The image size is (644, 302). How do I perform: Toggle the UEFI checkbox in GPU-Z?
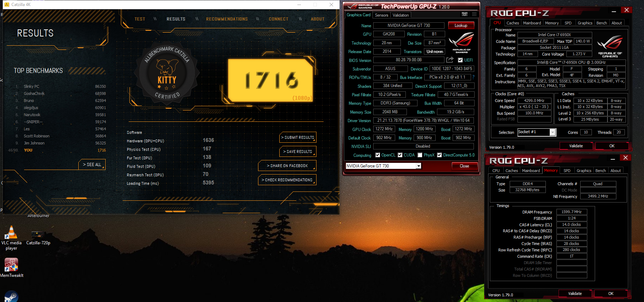(460, 60)
